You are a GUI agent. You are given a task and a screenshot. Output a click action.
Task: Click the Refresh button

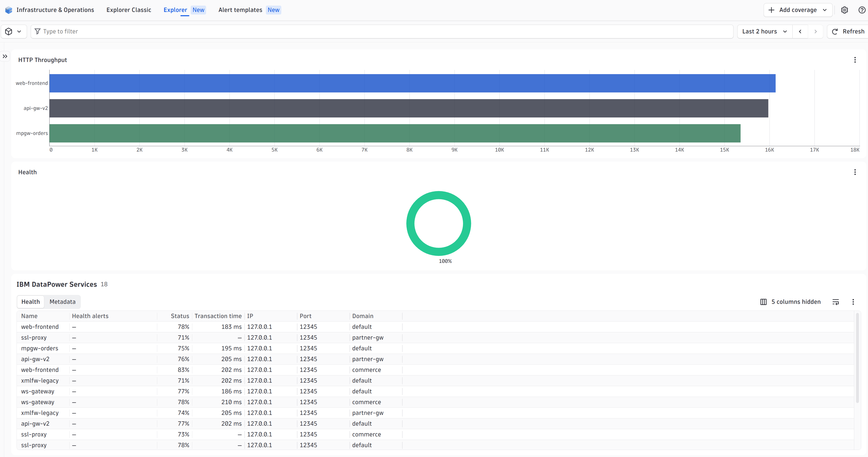point(848,31)
